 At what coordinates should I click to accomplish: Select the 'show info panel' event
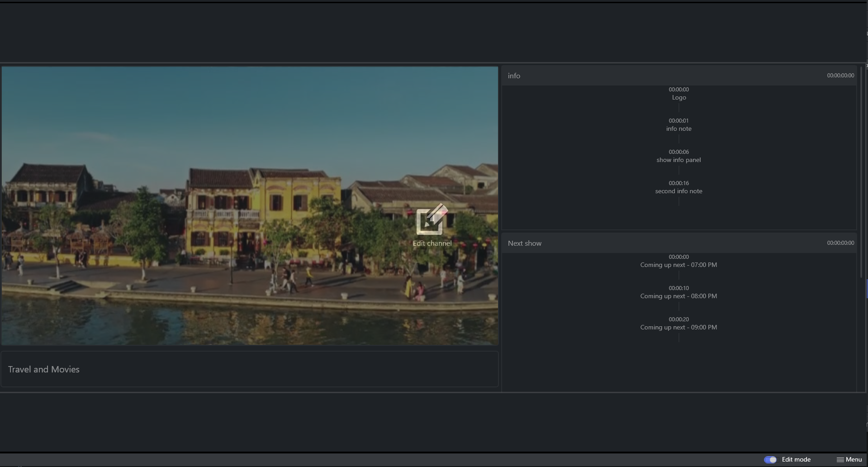tap(678, 160)
